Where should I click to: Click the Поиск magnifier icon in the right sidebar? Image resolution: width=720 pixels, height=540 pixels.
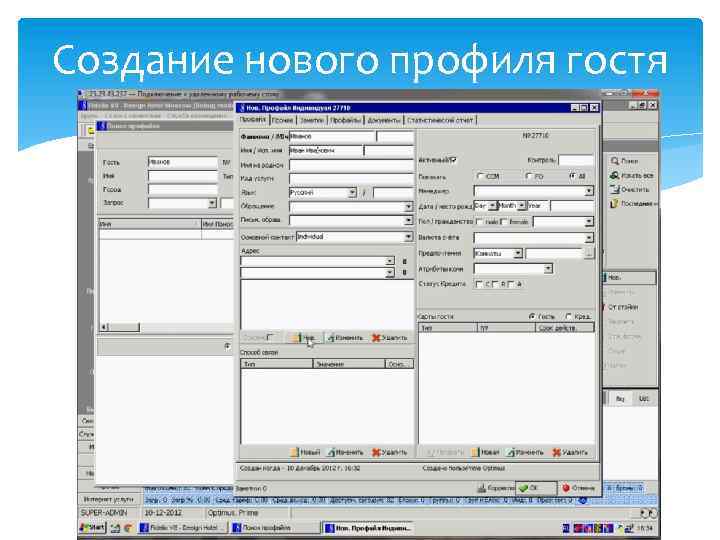615,161
